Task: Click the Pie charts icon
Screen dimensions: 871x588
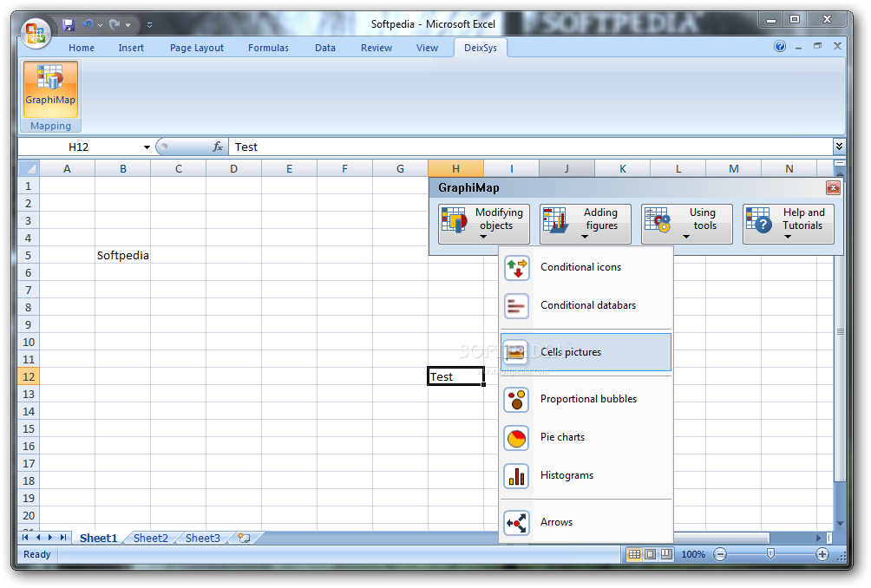Action: pyautogui.click(x=516, y=437)
